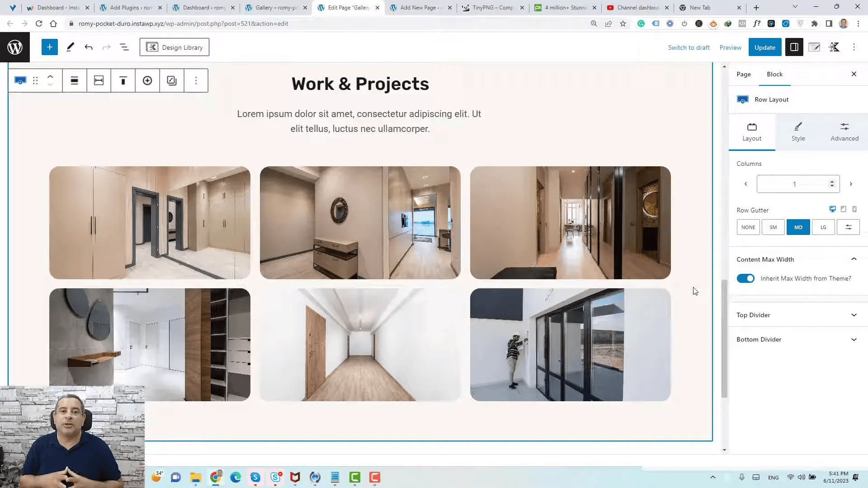Select the Lorem ipsum description paragraph

coord(359,121)
